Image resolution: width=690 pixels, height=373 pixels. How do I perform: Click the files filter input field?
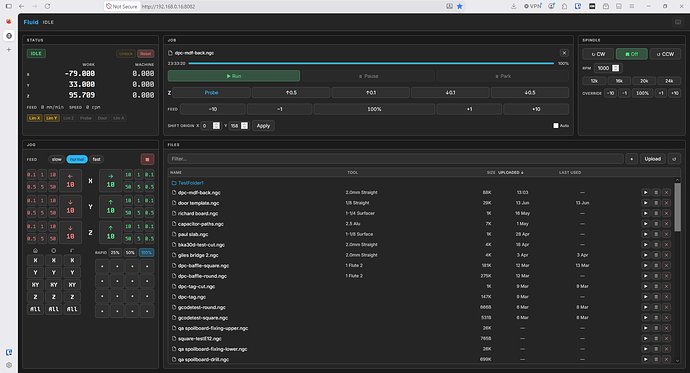395,159
